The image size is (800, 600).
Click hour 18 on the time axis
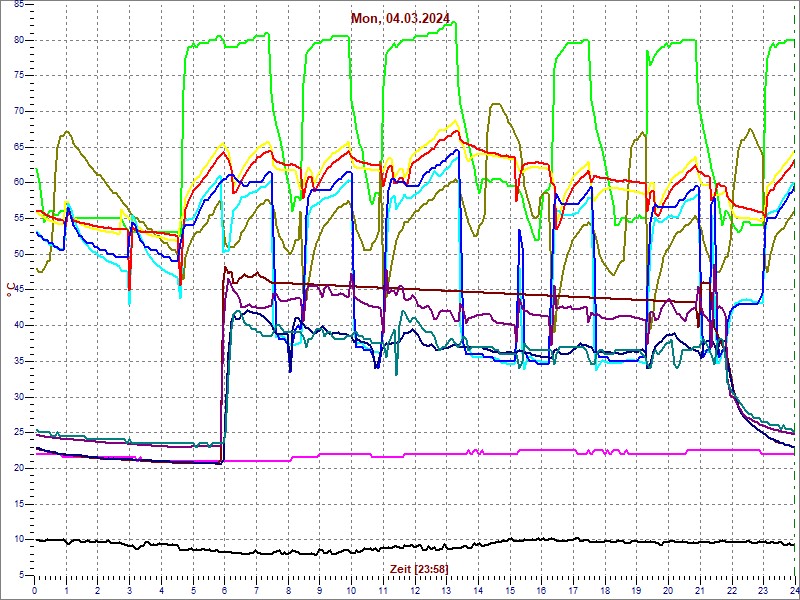click(605, 590)
